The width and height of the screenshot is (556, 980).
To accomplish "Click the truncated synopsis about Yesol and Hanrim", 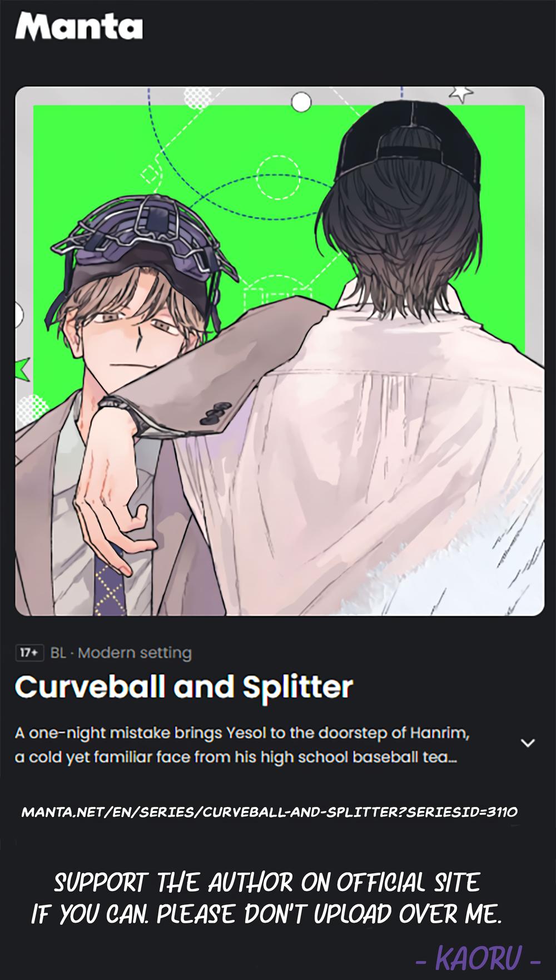I will [242, 745].
